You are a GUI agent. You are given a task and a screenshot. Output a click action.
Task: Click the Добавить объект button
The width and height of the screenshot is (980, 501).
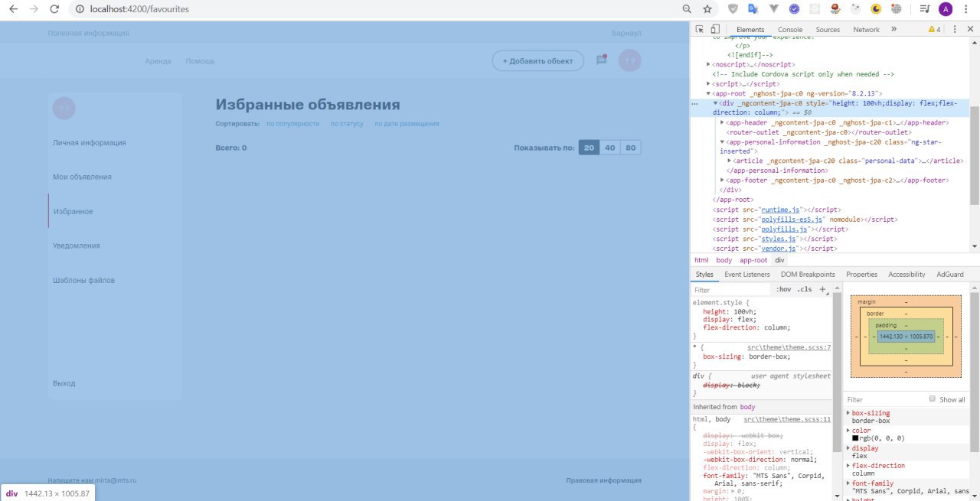537,60
